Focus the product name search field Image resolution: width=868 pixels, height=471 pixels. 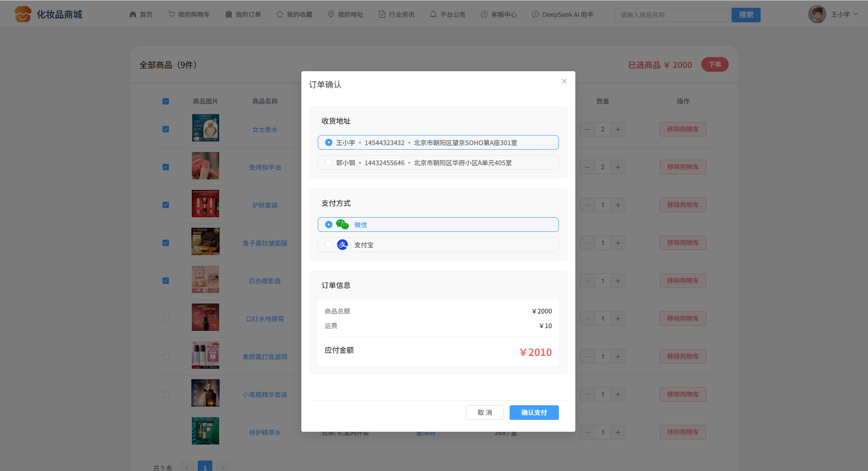pyautogui.click(x=671, y=15)
